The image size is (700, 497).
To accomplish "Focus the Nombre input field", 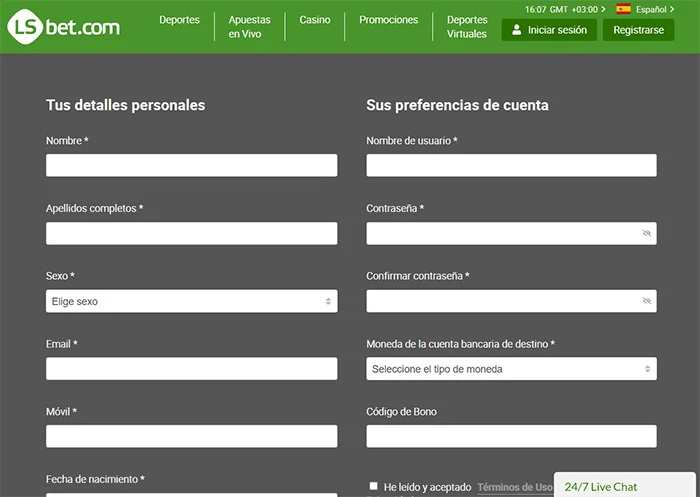I will click(191, 165).
